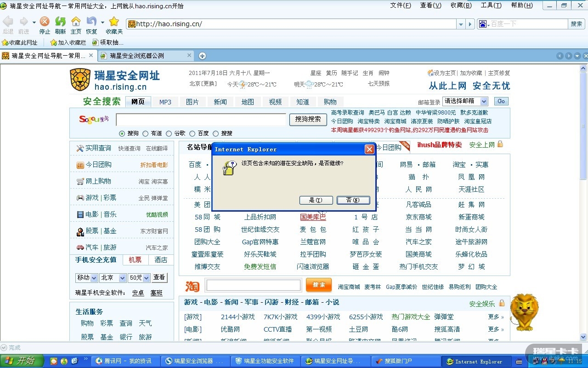Click 加入收藏栏 in the bookmarks bar
The height and width of the screenshot is (368, 588).
68,43
